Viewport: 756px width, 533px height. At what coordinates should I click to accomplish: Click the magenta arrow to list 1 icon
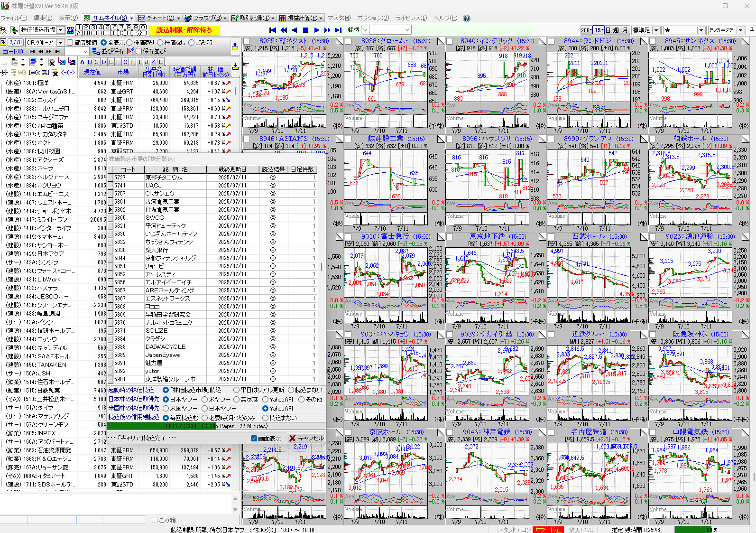62,62
